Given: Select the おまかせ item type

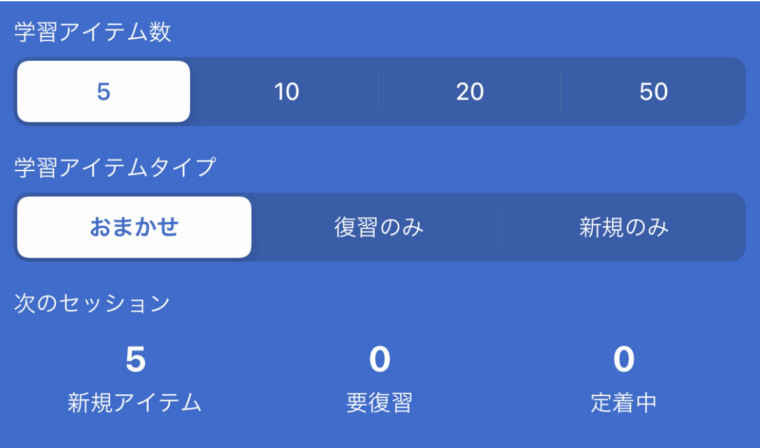Looking at the screenshot, I should tap(134, 227).
